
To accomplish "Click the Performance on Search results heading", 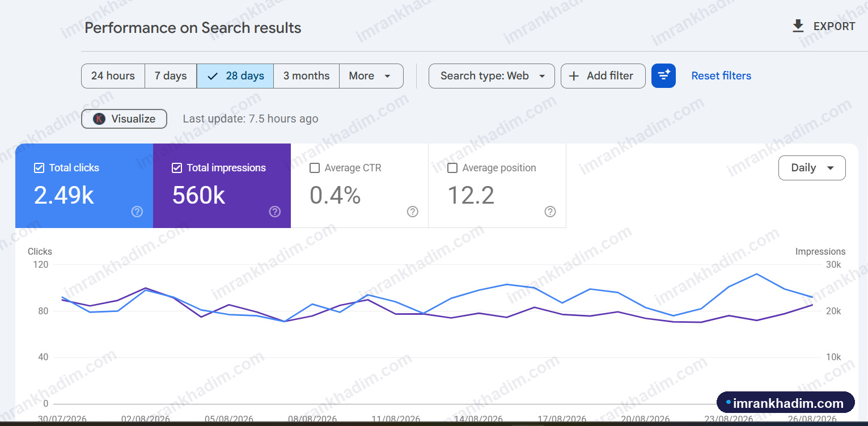I will 193,28.
